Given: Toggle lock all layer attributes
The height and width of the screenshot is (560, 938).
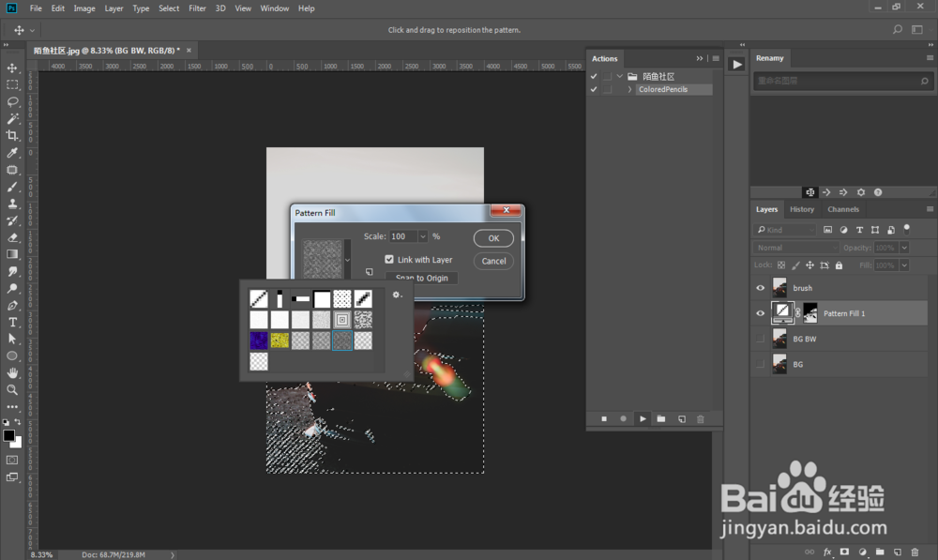Looking at the screenshot, I should pyautogui.click(x=839, y=265).
